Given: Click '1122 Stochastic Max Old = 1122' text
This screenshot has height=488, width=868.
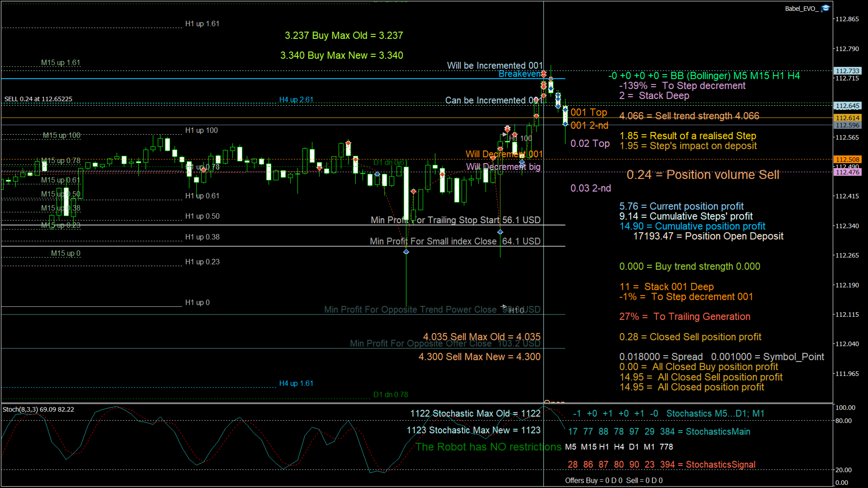Looking at the screenshot, I should pos(475,413).
